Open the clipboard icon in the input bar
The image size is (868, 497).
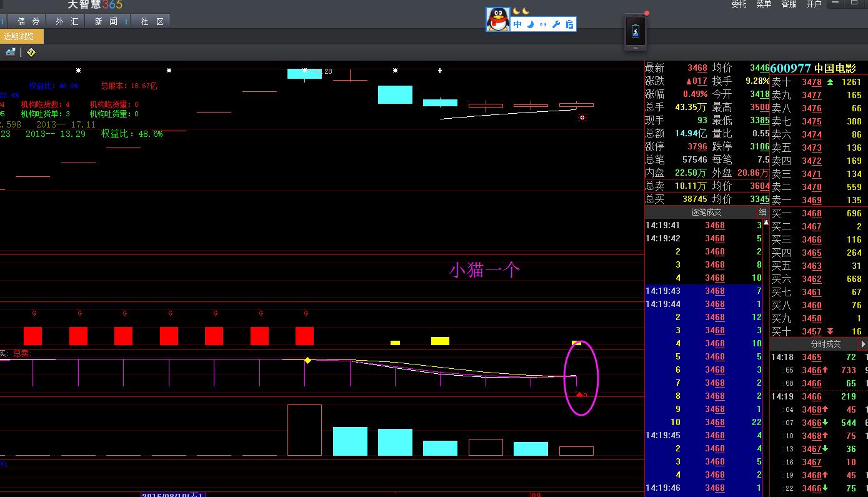[x=569, y=24]
